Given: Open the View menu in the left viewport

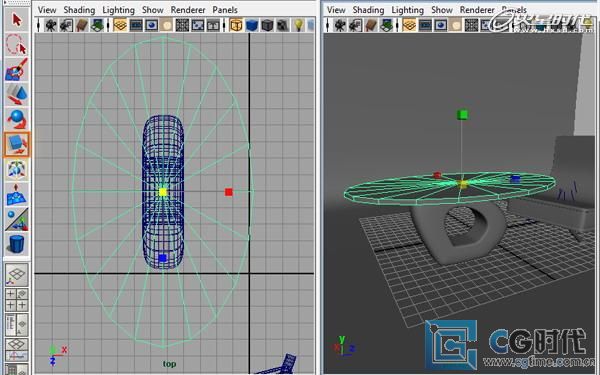Looking at the screenshot, I should coord(47,10).
